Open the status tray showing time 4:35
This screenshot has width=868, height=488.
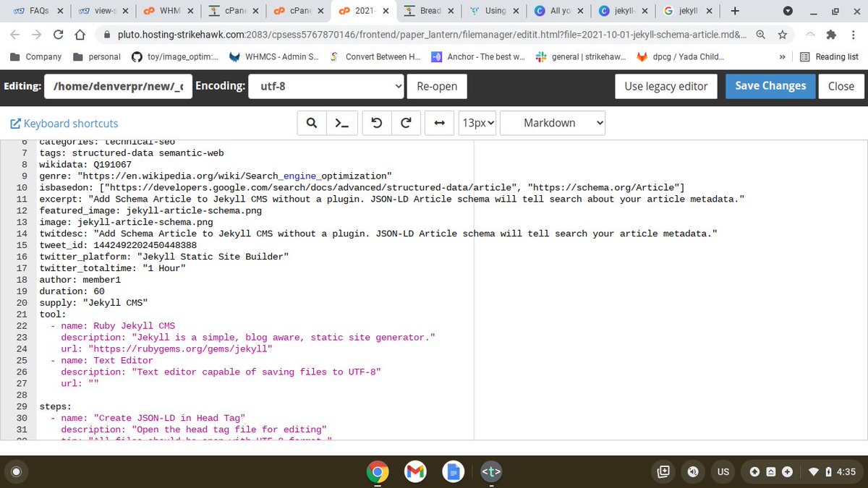point(802,472)
